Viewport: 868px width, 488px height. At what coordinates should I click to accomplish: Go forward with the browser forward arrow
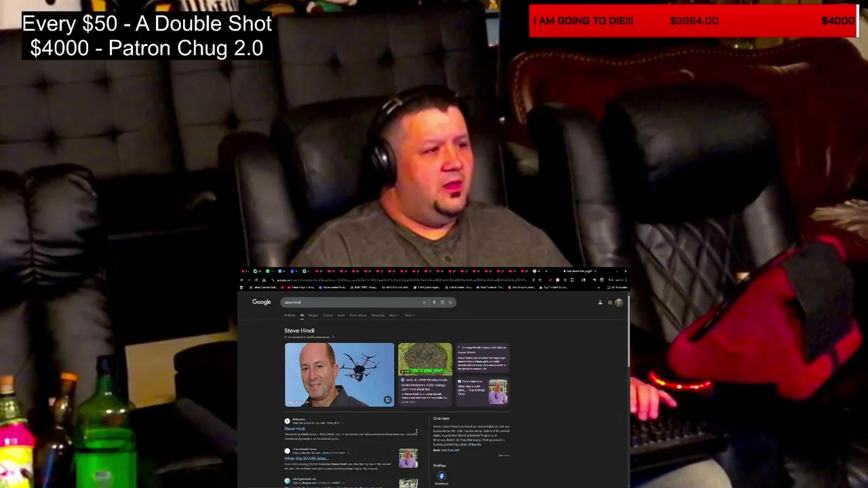coord(249,280)
